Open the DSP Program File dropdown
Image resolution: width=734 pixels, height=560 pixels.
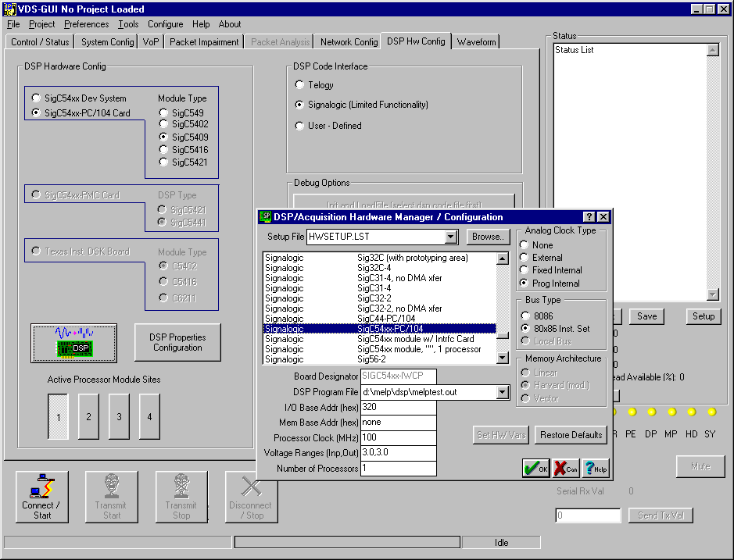[503, 392]
